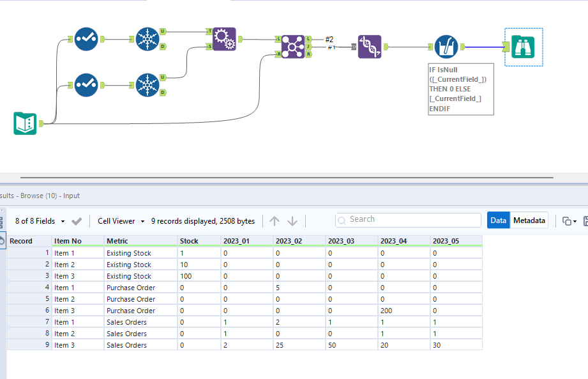
Task: Click the upper Select checkmark tool
Action: click(86, 38)
